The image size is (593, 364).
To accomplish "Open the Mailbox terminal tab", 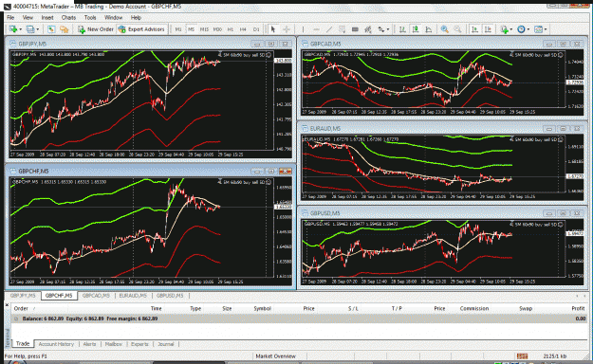I will click(x=114, y=344).
